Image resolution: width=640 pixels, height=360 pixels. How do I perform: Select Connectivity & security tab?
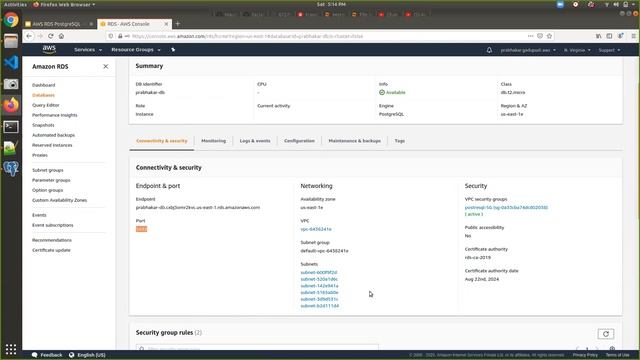162,141
